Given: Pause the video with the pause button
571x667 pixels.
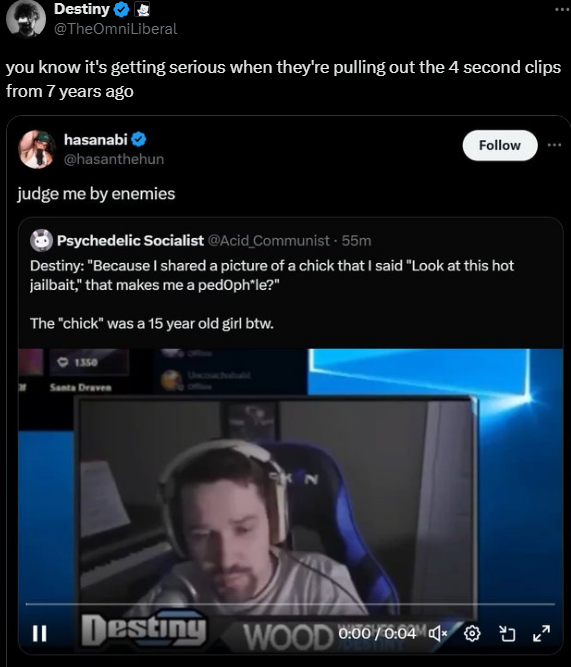Looking at the screenshot, I should 40,633.
